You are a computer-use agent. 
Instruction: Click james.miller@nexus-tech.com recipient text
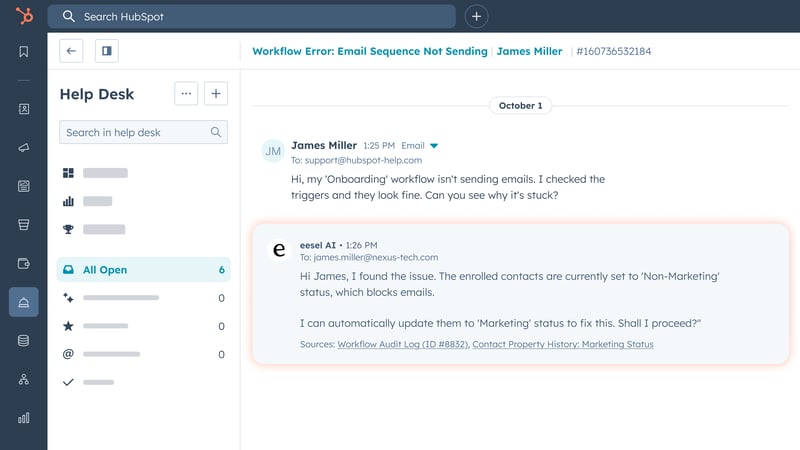(x=376, y=257)
